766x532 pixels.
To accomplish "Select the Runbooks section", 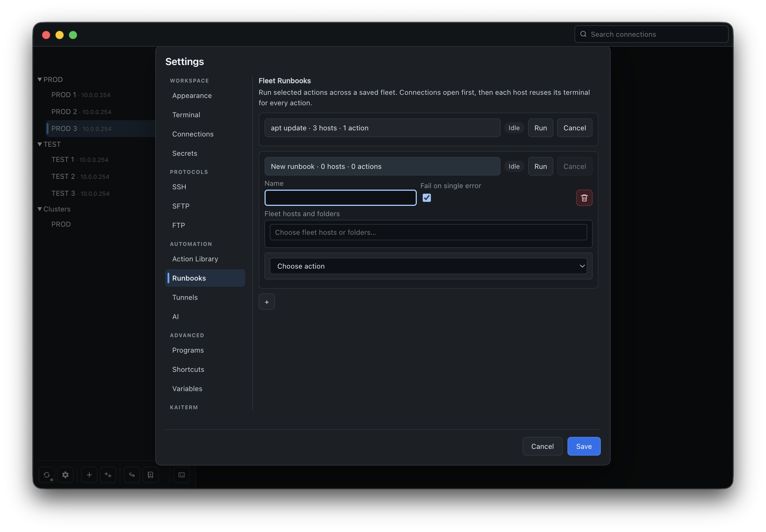I will (205, 278).
